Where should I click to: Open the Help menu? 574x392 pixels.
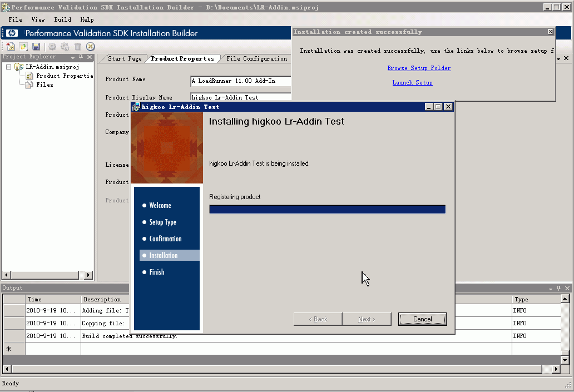coord(87,20)
